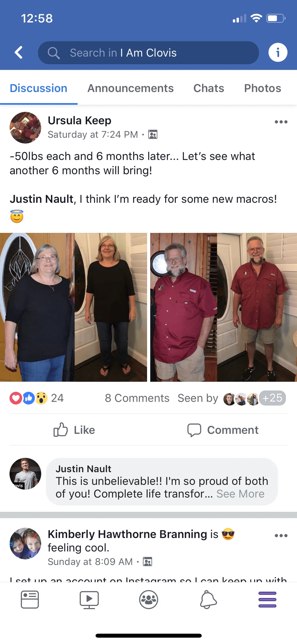The height and width of the screenshot is (644, 297).
Task: Open the man's red shirt photo
Action: [x=224, y=307]
